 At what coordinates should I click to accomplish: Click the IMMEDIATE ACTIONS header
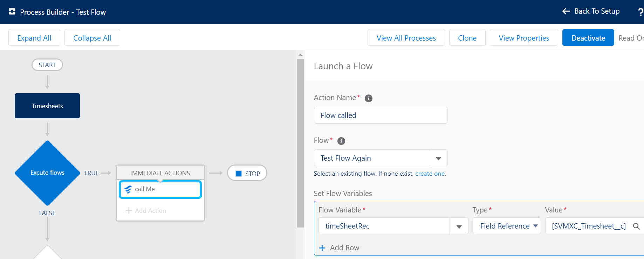[x=160, y=173]
